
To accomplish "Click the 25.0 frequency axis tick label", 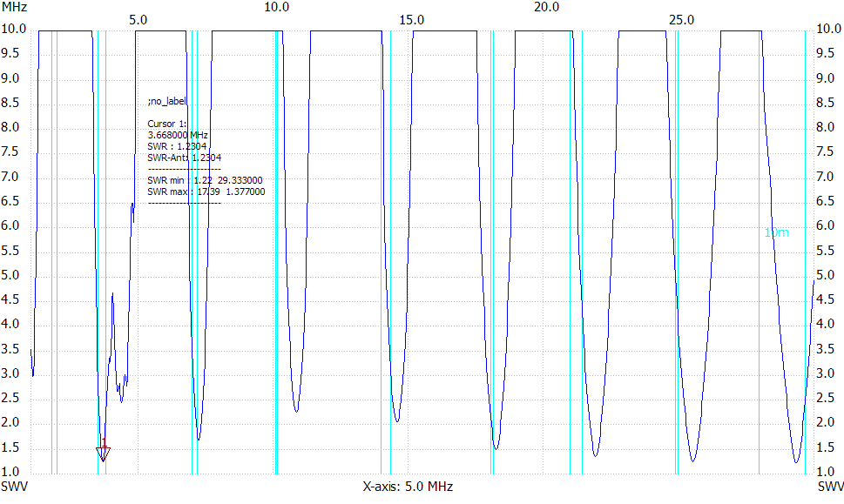I will [681, 19].
